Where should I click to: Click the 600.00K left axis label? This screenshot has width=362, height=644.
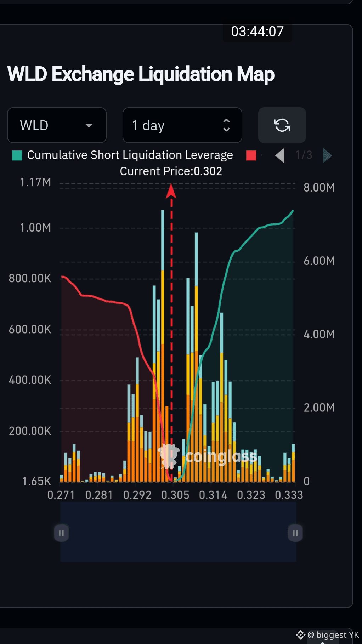coord(30,329)
